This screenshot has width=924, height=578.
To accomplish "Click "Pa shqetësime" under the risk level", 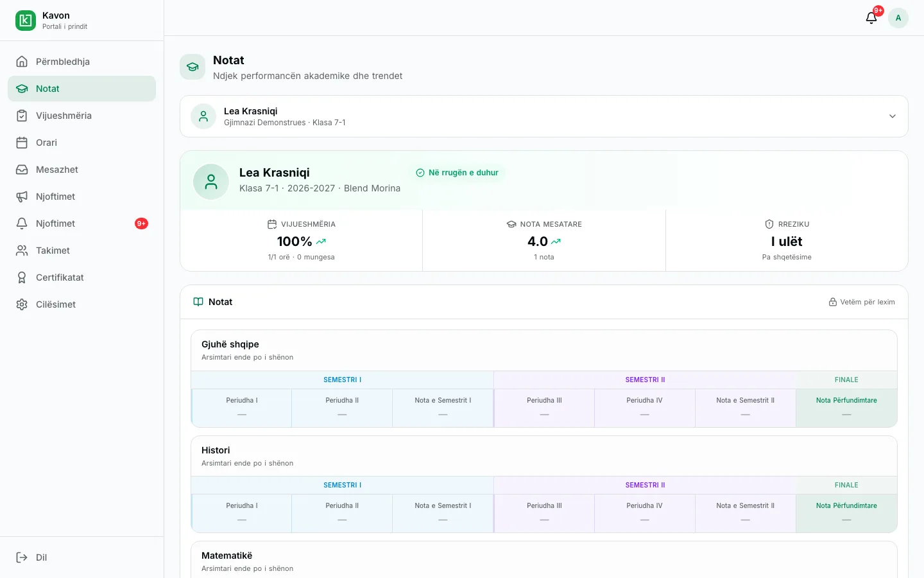I will (x=787, y=257).
